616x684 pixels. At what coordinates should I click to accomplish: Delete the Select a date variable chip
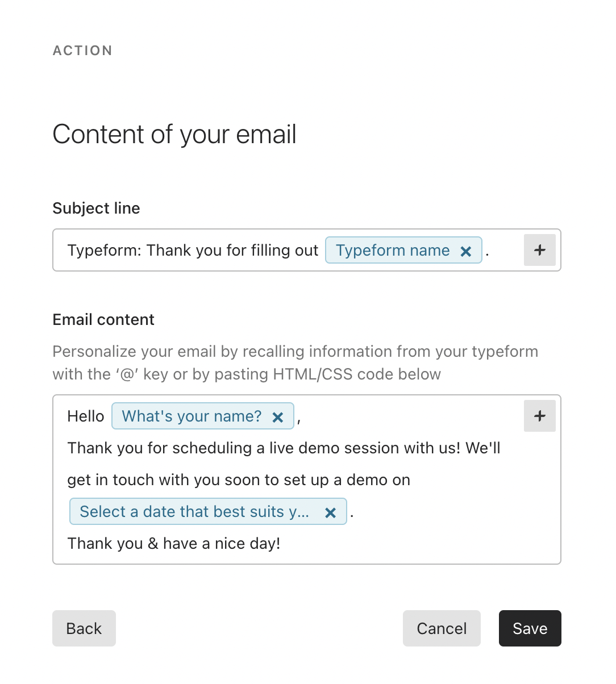[330, 512]
